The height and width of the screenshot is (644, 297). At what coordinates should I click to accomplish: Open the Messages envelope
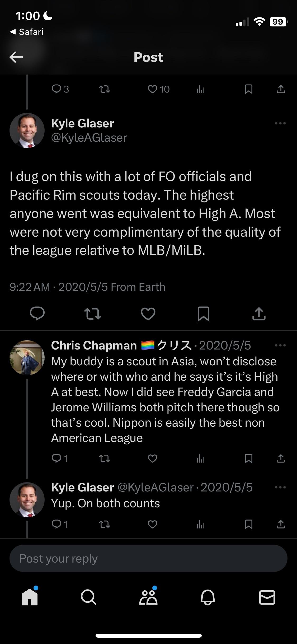point(267,597)
